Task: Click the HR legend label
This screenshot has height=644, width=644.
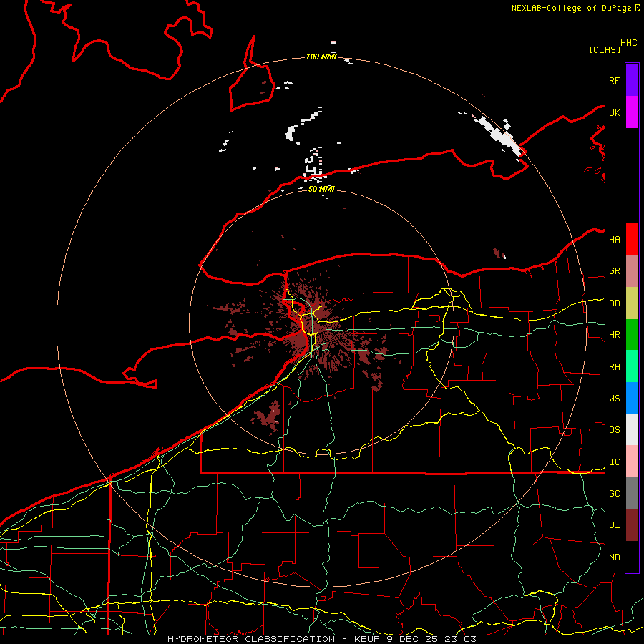Action: [x=614, y=335]
